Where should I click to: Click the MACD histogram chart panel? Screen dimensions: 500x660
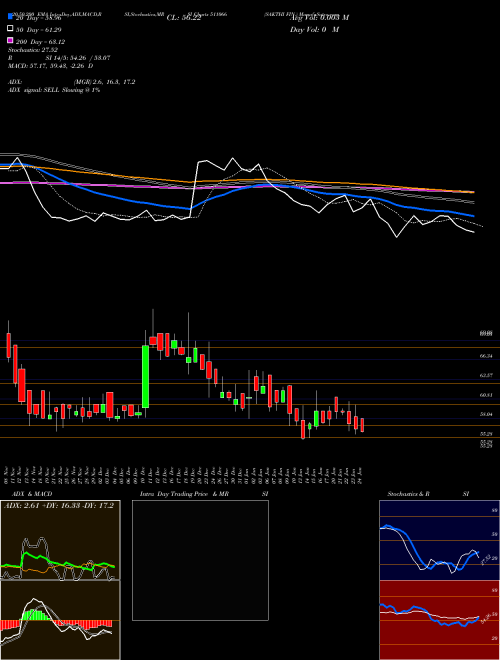(60, 620)
